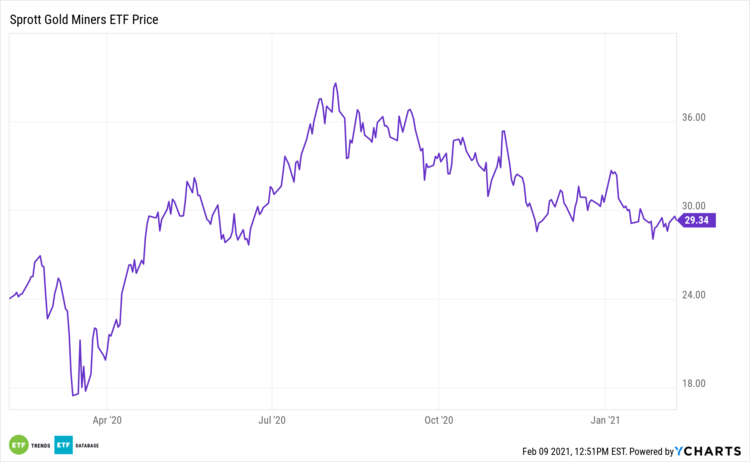
Task: Click the blue ETF Database square logo
Action: [64, 444]
